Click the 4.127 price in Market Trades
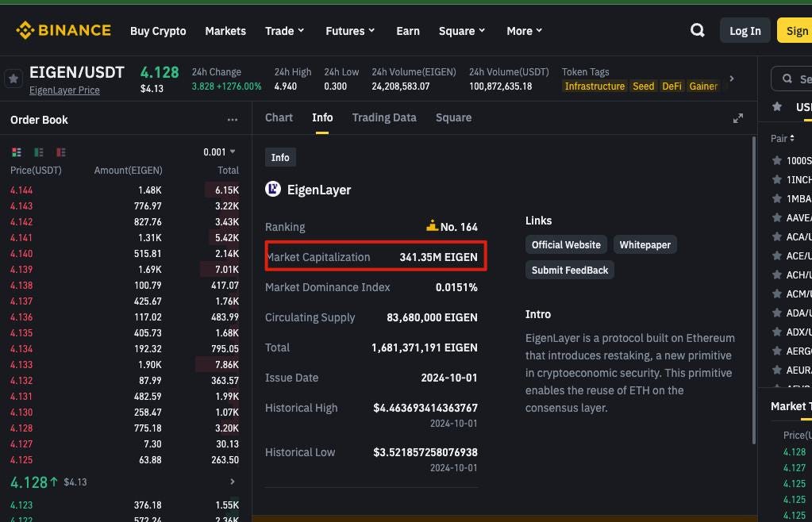812x522 pixels. [x=795, y=468]
